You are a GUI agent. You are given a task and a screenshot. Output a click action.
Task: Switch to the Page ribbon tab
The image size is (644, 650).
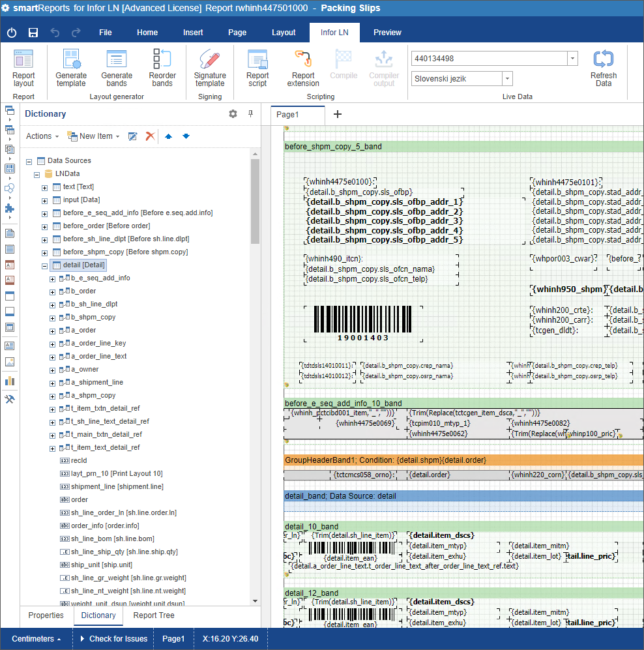(x=237, y=33)
